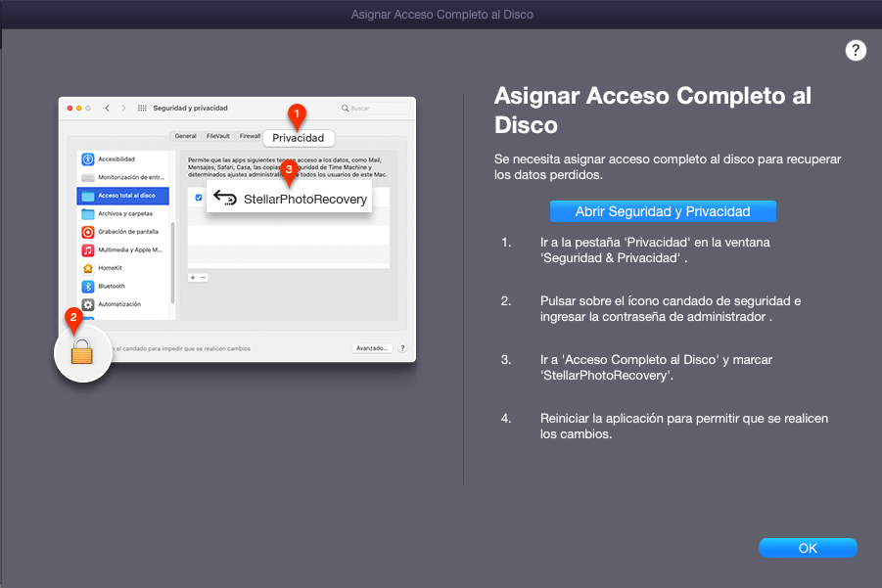Select HomeKit in the illustrated sidebar
This screenshot has height=588, width=882.
pyautogui.click(x=122, y=268)
